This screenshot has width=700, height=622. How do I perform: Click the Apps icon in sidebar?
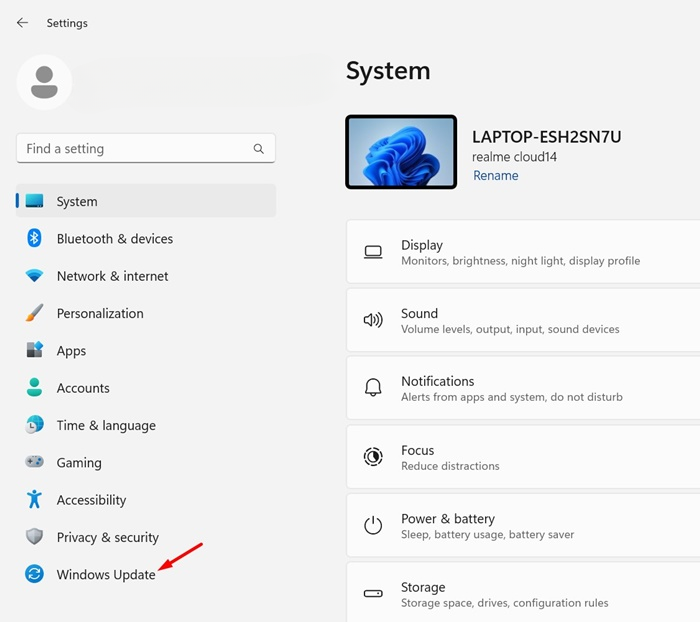coord(34,350)
